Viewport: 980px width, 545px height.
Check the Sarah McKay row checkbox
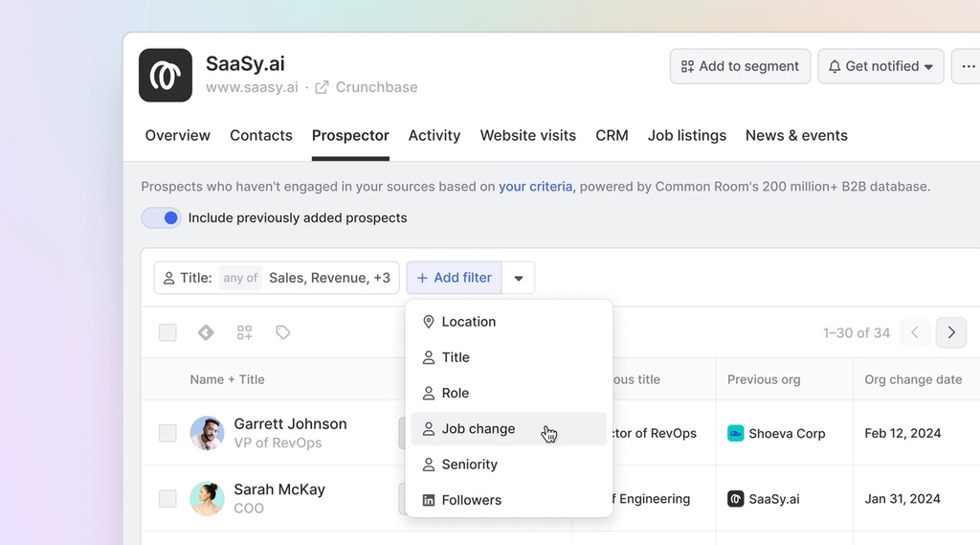[x=167, y=499]
